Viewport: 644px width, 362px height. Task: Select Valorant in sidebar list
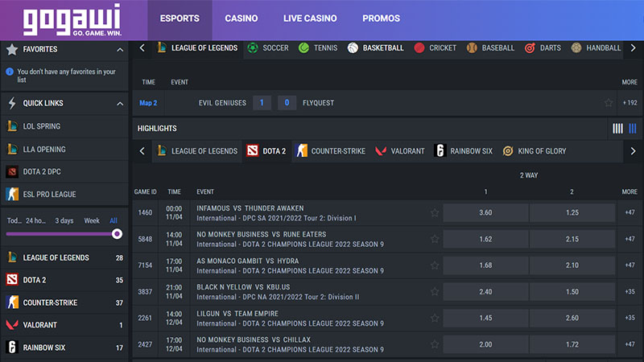click(x=65, y=325)
